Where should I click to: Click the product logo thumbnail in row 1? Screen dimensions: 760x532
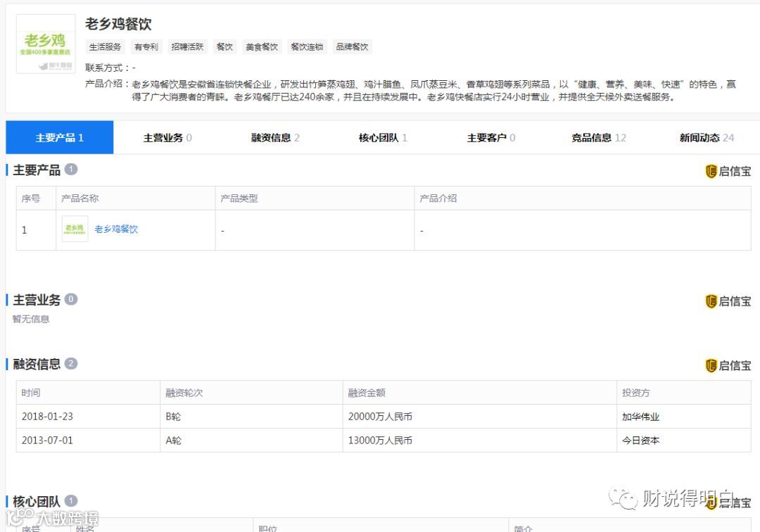pos(75,229)
